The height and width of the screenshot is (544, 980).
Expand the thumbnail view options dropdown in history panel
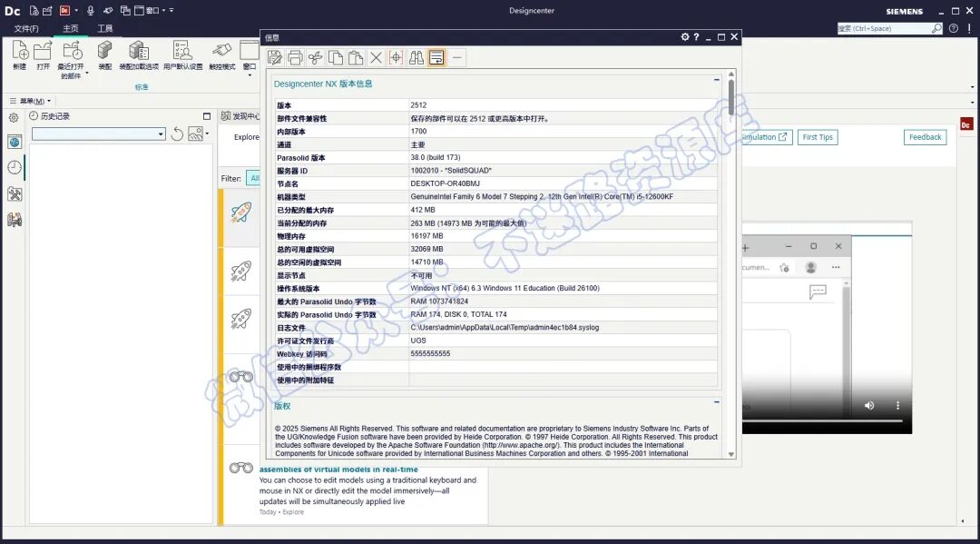click(x=207, y=134)
